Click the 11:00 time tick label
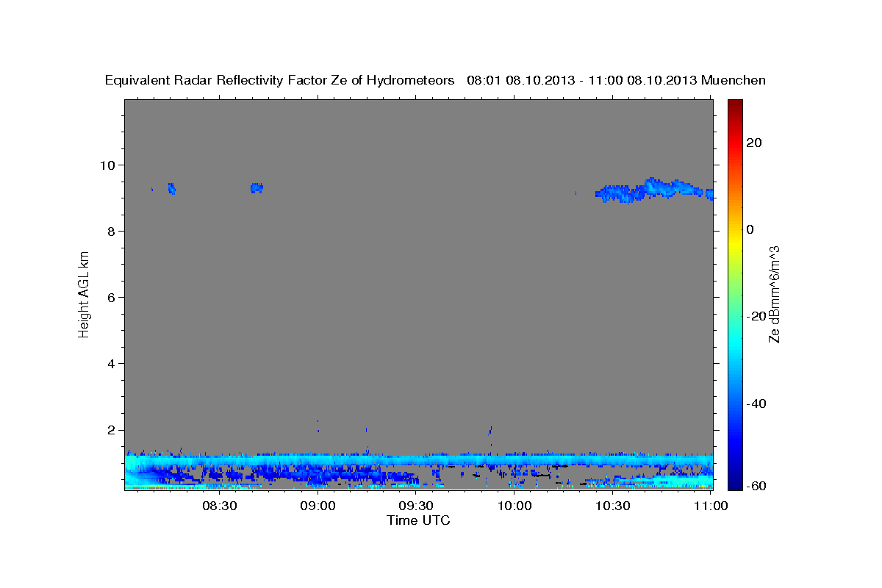Image resolution: width=882 pixels, height=588 pixels. [x=711, y=506]
